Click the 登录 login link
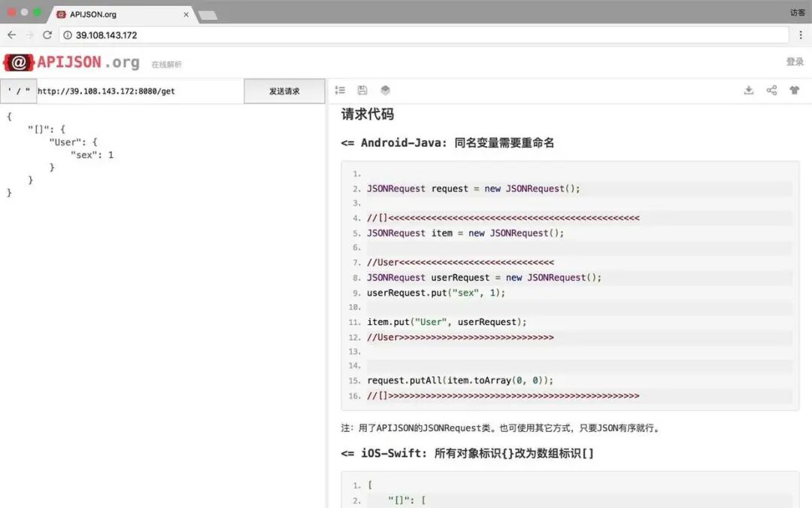812x508 pixels. tap(795, 62)
